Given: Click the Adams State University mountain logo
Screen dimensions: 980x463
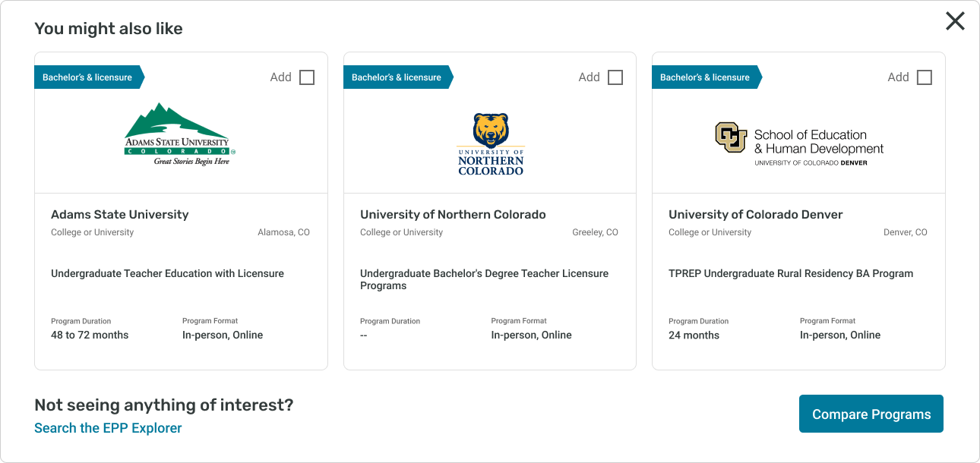Looking at the screenshot, I should 178,134.
